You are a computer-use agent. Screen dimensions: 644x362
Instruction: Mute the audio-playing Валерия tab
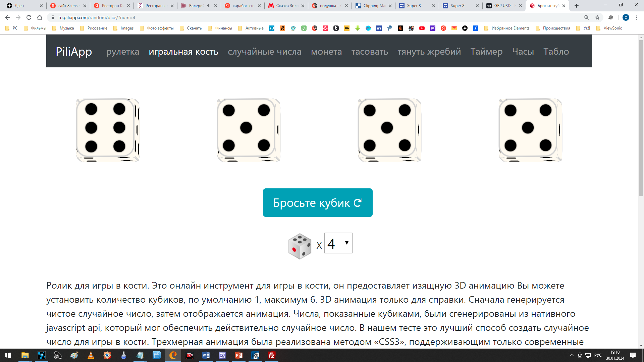click(209, 6)
